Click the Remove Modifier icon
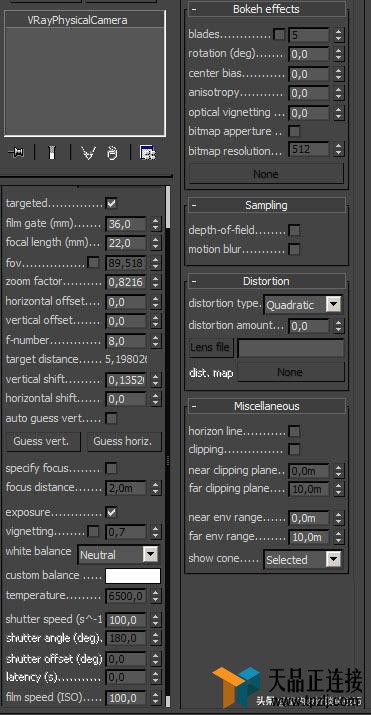 coord(112,153)
